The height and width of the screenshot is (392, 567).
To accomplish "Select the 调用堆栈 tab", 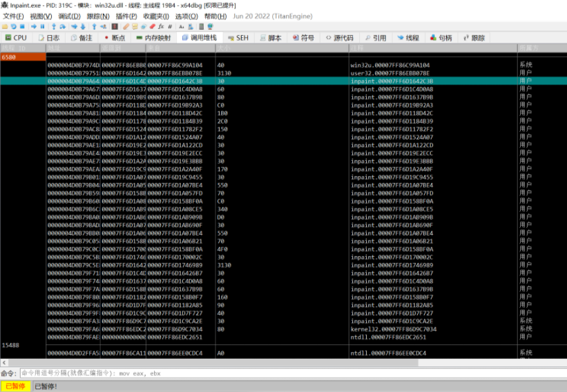I will pyautogui.click(x=200, y=37).
